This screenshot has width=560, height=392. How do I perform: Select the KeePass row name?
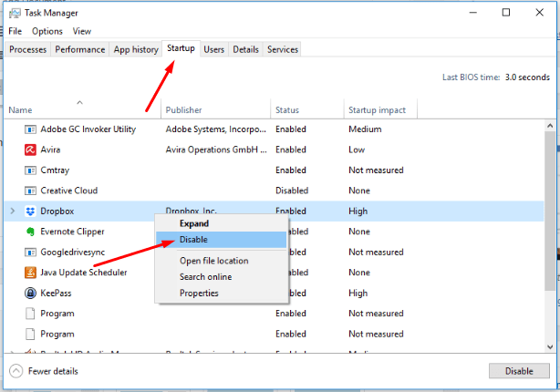click(56, 294)
